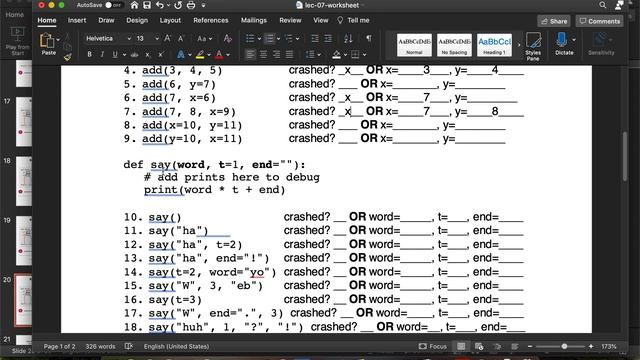The width and height of the screenshot is (640, 360).
Task: Increase the paragraph indent
Action: (328, 39)
